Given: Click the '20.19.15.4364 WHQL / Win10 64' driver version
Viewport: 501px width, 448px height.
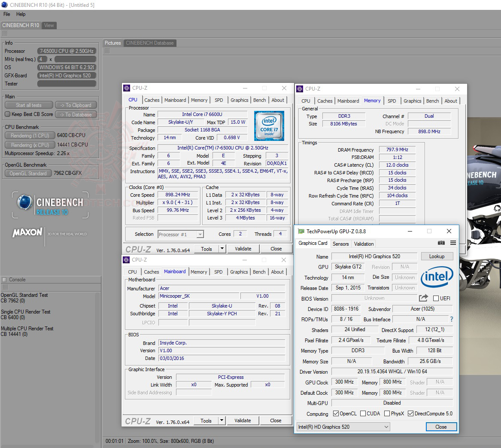Looking at the screenshot, I should (x=392, y=372).
